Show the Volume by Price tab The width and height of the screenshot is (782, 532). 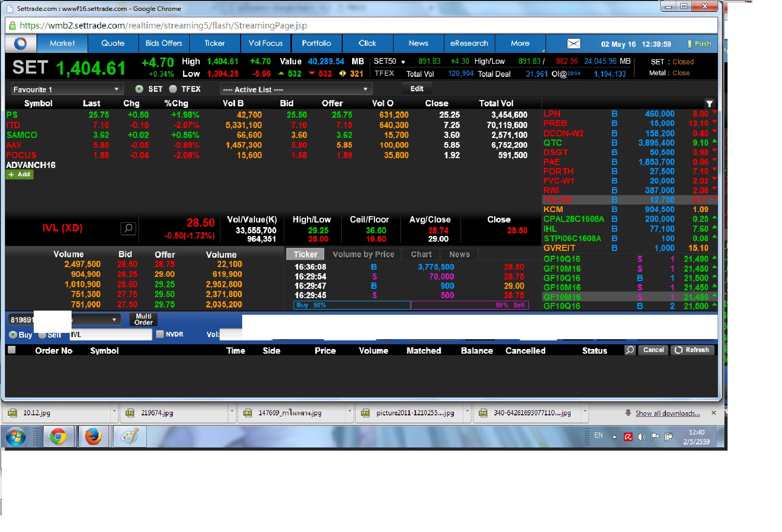point(364,254)
